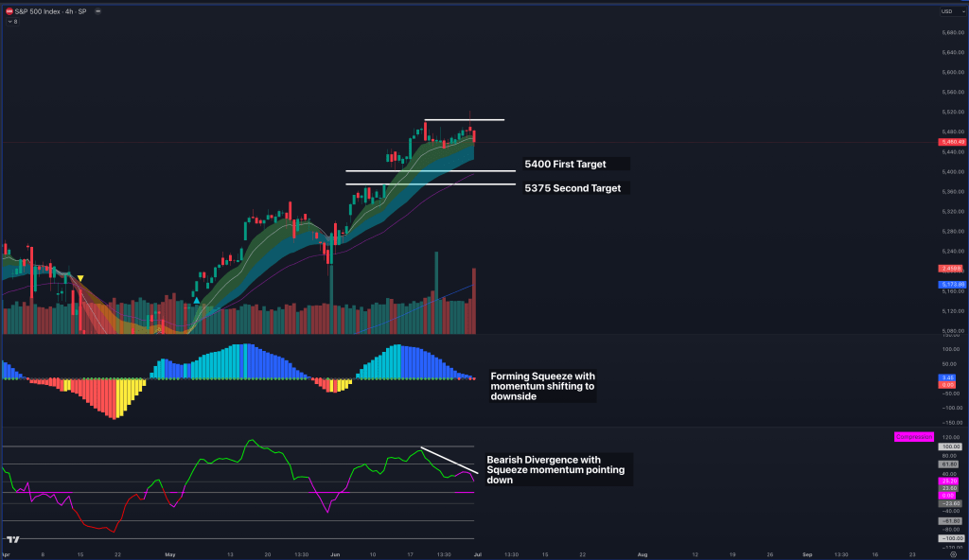The image size is (969, 560).
Task: Click the S&P 500 red symbol logo
Action: pos(9,11)
